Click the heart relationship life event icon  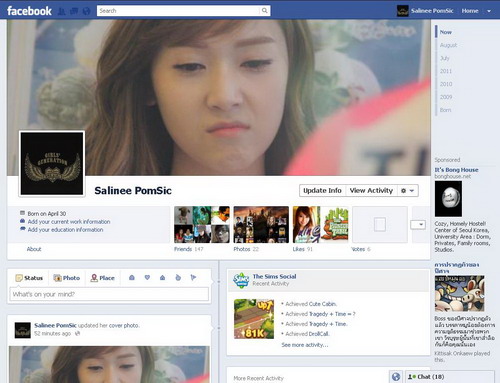(147, 278)
